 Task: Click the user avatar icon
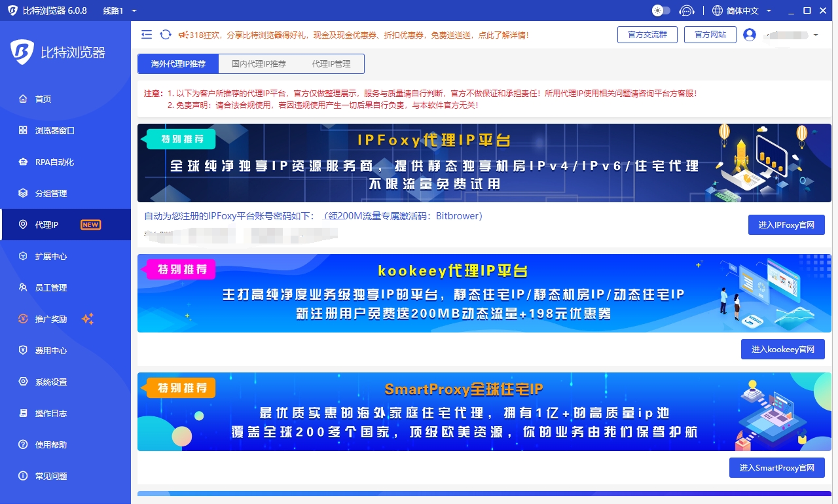point(750,35)
